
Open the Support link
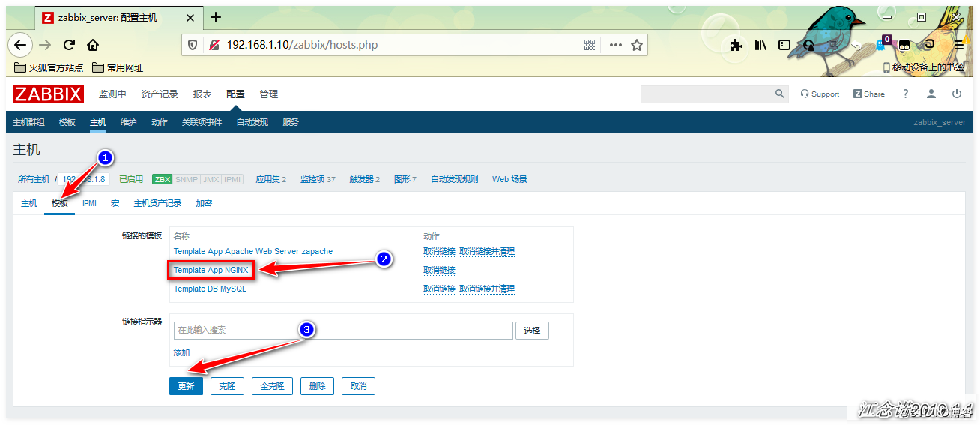click(820, 94)
